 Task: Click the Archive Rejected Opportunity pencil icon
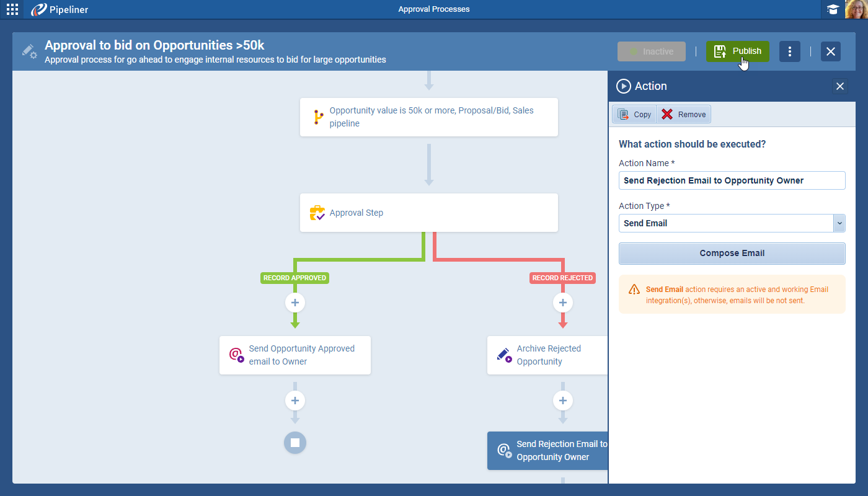click(x=504, y=355)
